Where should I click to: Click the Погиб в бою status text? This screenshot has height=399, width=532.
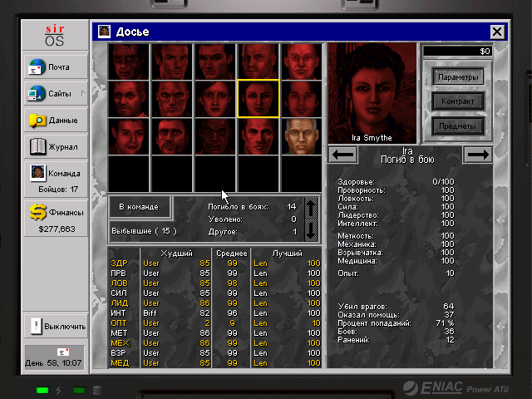tap(407, 160)
